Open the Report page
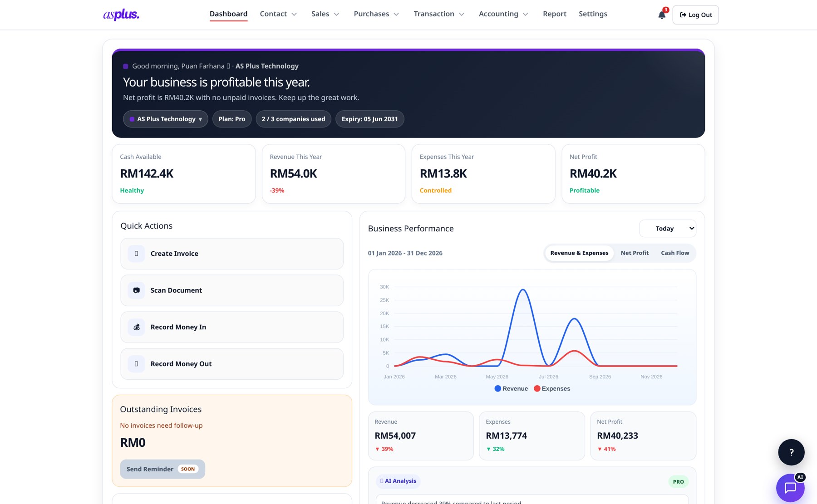817x504 pixels. click(555, 14)
